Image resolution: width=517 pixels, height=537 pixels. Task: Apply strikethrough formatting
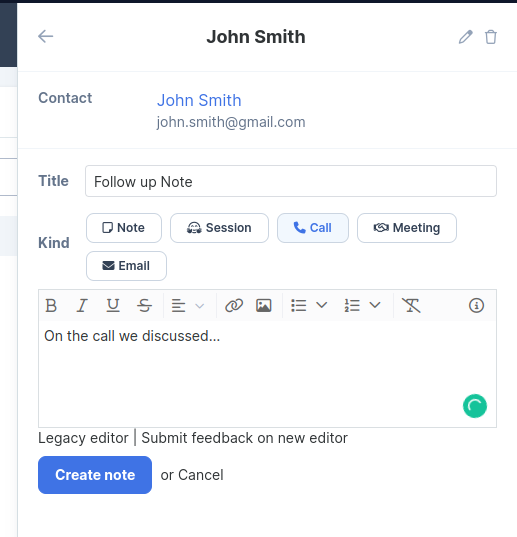coord(144,305)
